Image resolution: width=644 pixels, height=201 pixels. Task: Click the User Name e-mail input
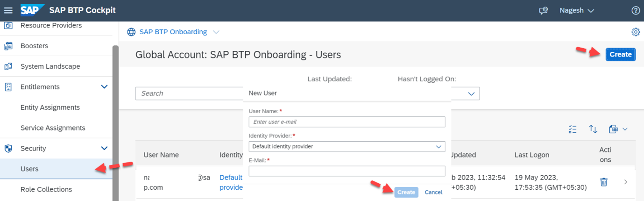[x=347, y=122]
